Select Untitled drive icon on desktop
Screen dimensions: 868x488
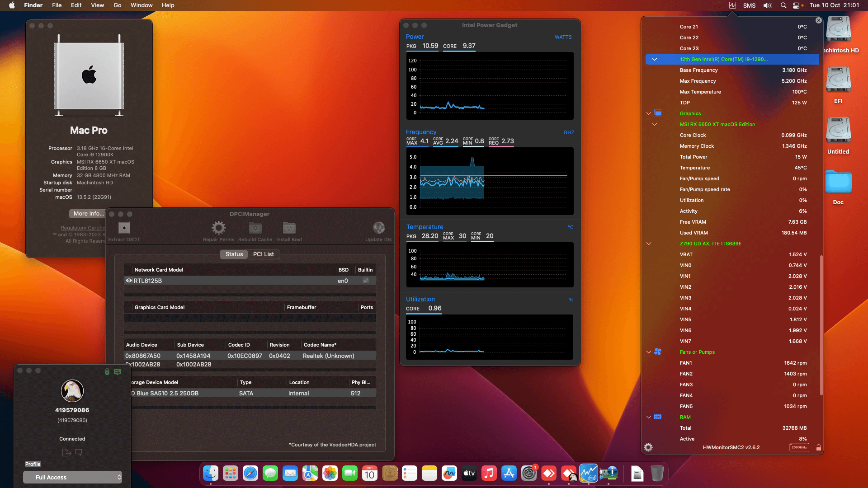(838, 131)
